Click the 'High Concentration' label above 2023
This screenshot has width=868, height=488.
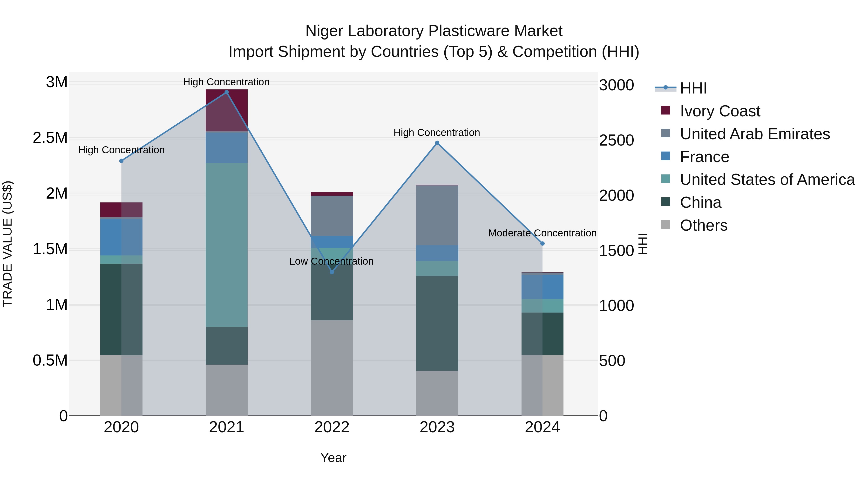point(437,133)
